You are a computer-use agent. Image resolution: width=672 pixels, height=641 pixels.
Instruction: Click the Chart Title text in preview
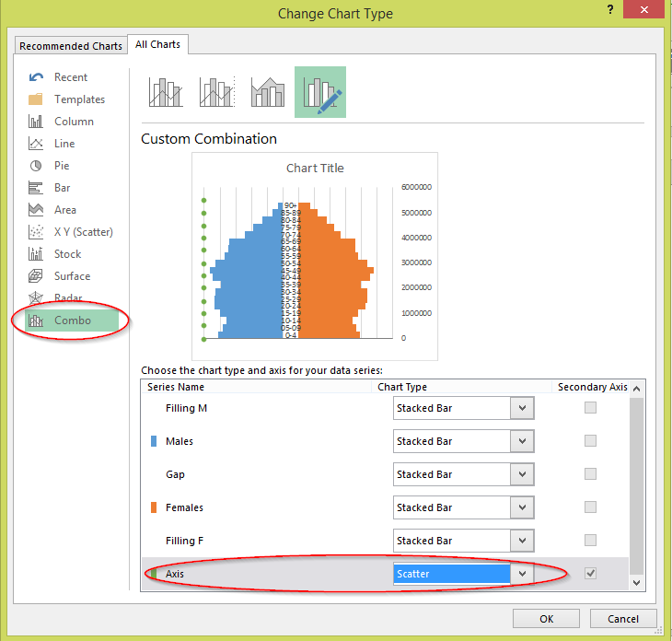point(315,168)
